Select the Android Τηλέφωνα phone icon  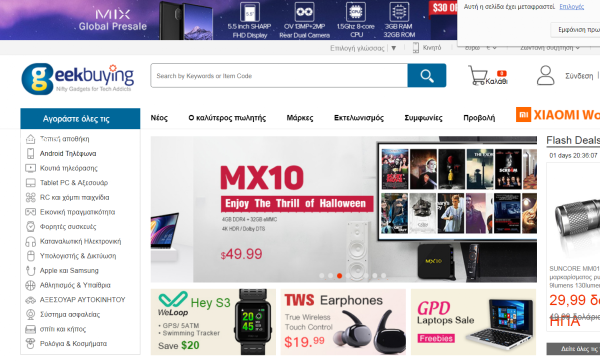click(x=30, y=153)
